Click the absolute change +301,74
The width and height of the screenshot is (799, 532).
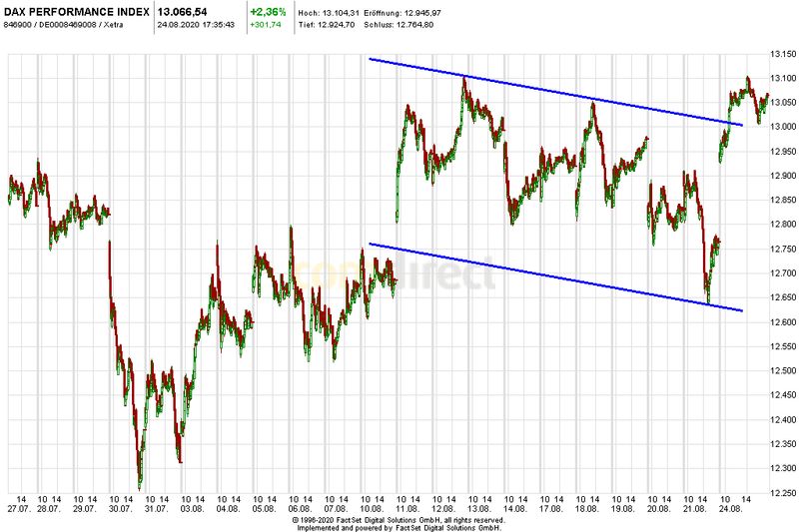click(265, 24)
